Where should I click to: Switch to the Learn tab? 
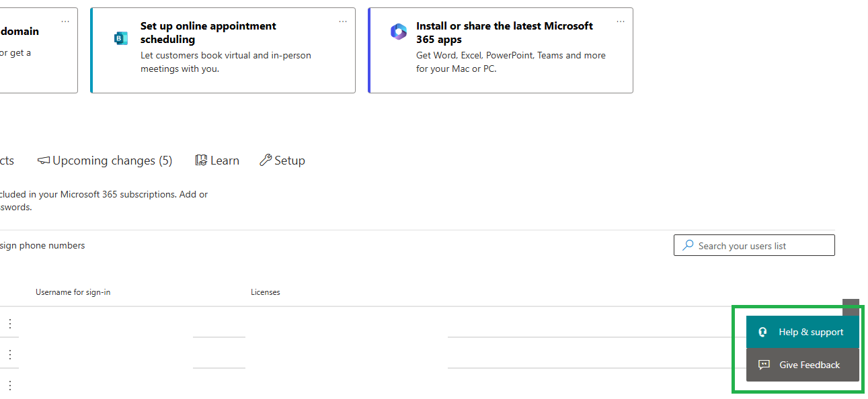tap(217, 161)
